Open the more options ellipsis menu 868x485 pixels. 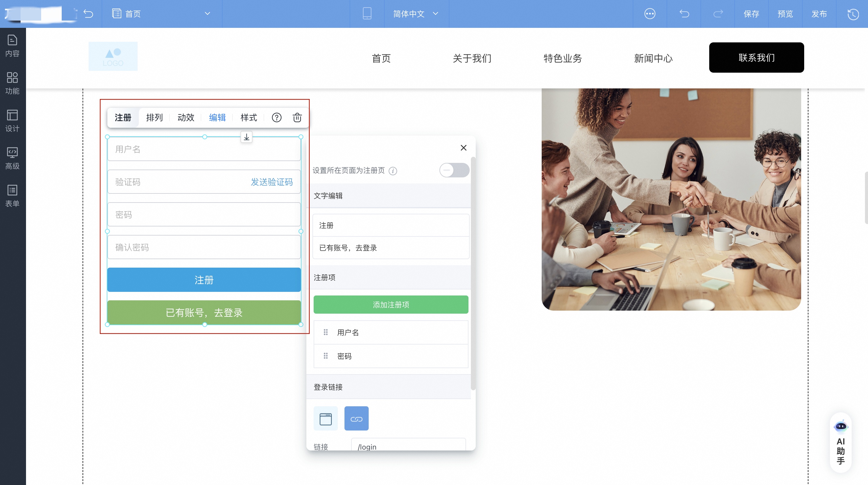coord(650,14)
